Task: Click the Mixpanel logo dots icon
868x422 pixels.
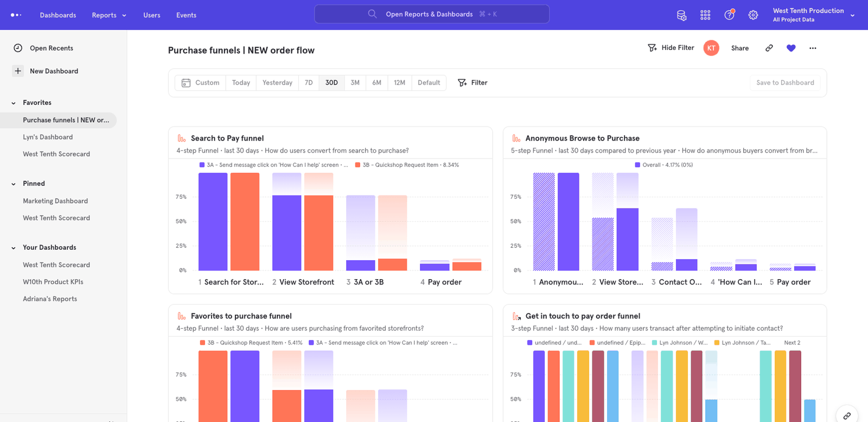Action: (16, 15)
